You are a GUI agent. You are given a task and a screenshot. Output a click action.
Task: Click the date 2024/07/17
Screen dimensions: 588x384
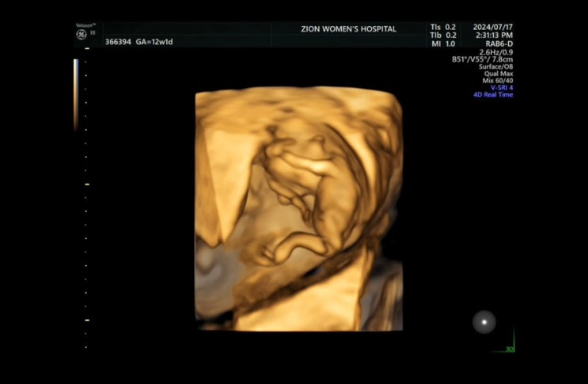point(493,27)
